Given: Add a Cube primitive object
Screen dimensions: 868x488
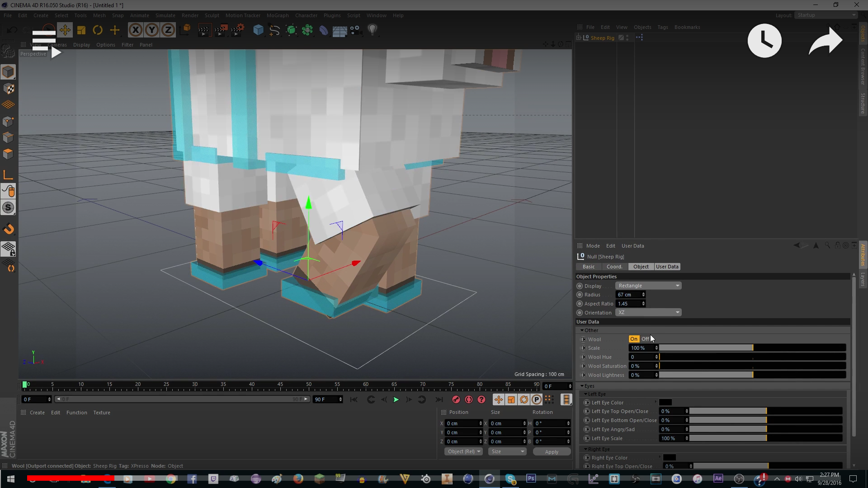Looking at the screenshot, I should pos(258,30).
